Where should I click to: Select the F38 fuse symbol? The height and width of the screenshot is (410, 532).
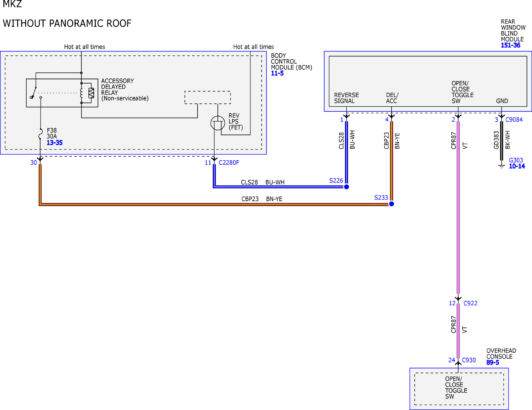click(x=40, y=134)
